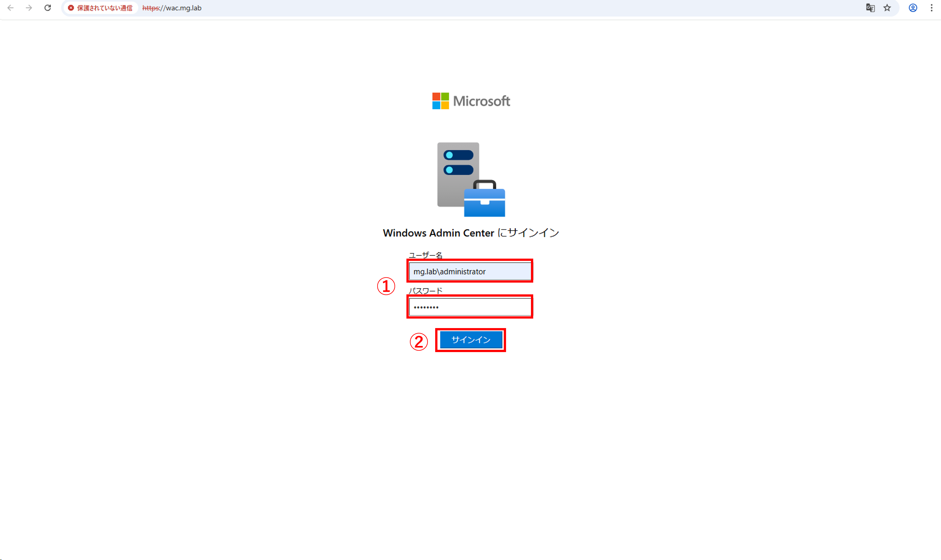The height and width of the screenshot is (560, 941).
Task: Focus the ユーザー名 field containing mg.lab\administrator
Action: pos(470,271)
